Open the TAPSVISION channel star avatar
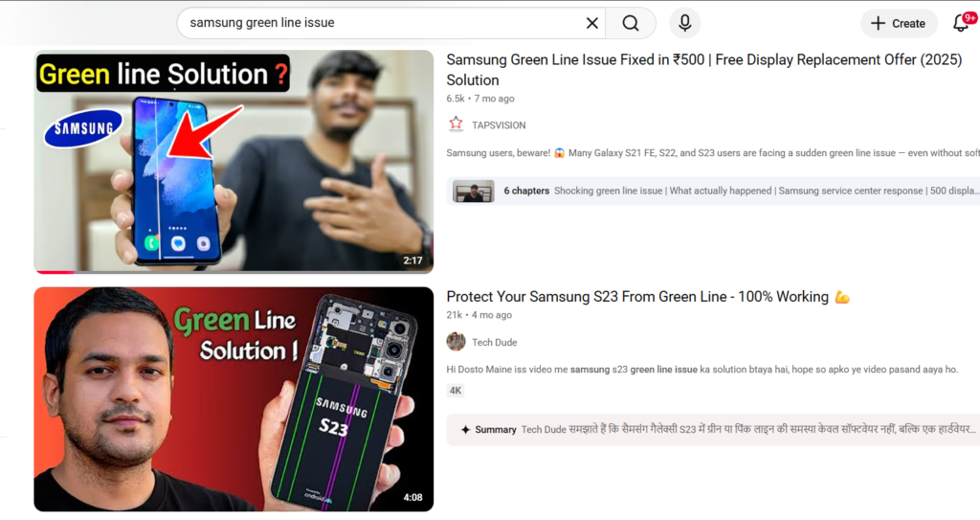The height and width of the screenshot is (520, 980). (457, 124)
